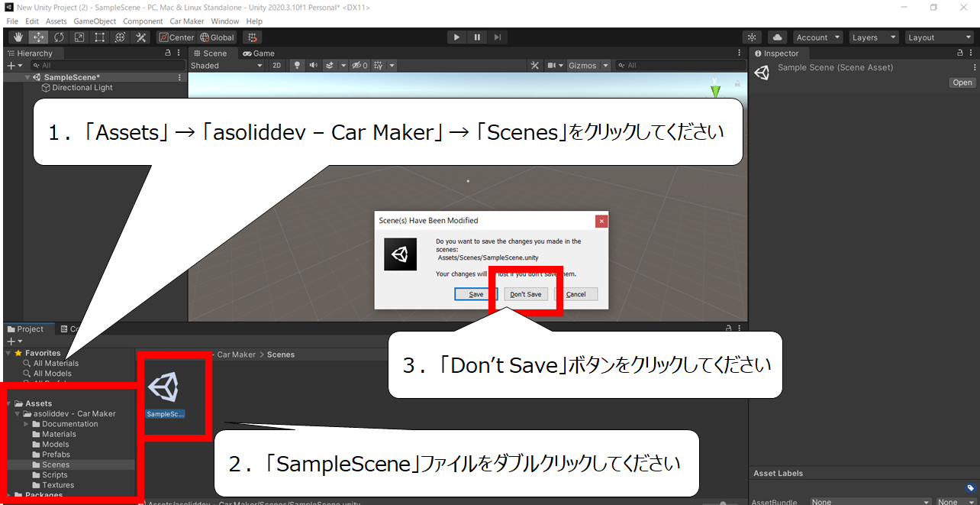Open the Layout dropdown

pyautogui.click(x=939, y=37)
